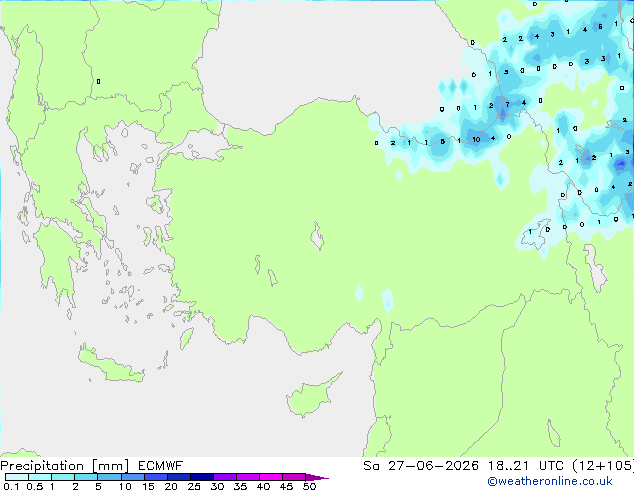Select the "20" legend scale label
Image resolution: width=634 pixels, height=490 pixels.
171,486
